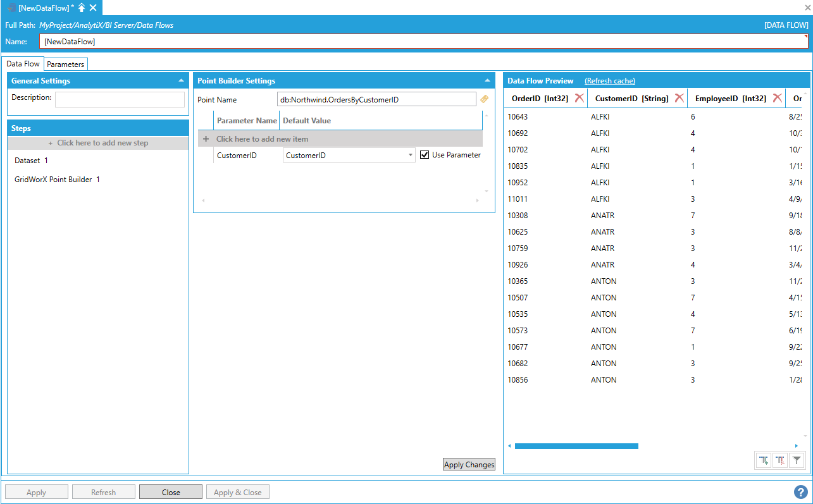The width and height of the screenshot is (813, 504).
Task: Select the GridWorX Point Builder step
Action: point(57,180)
